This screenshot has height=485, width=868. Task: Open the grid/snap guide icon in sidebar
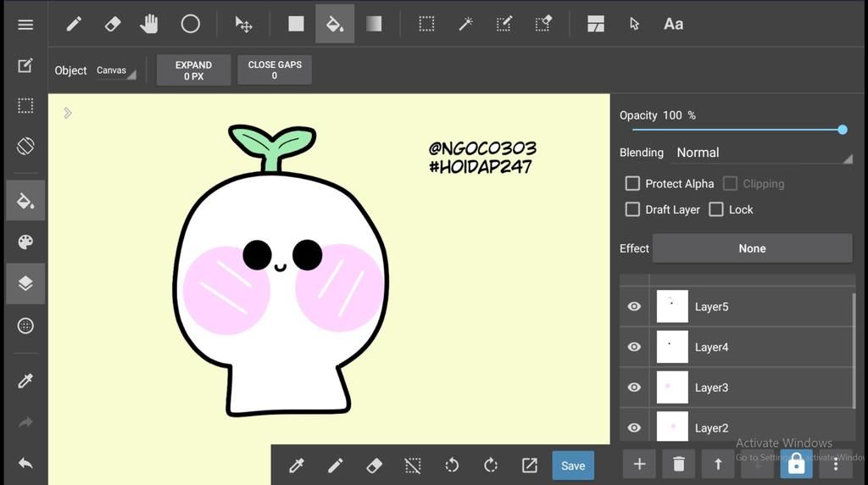point(25,326)
